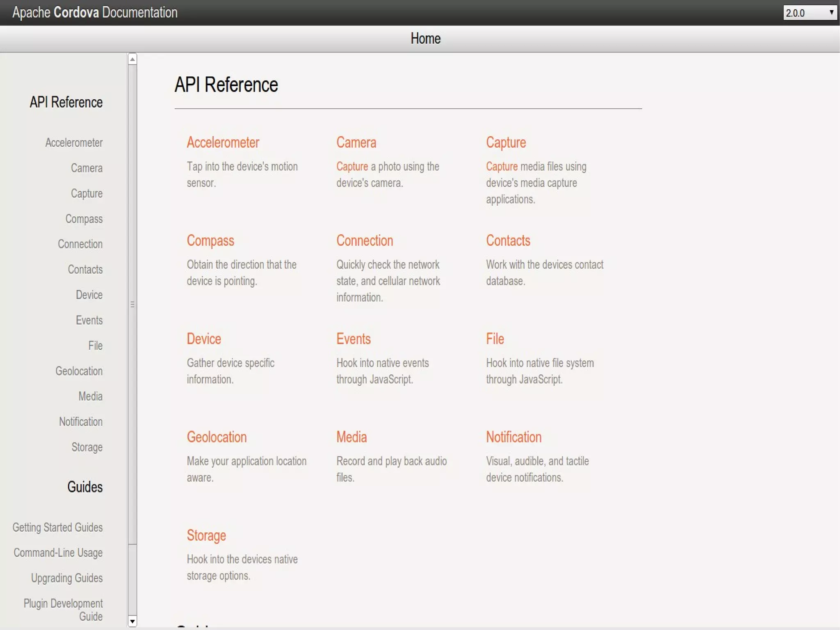Click the Apache Cordova Documentation title

[x=95, y=12]
